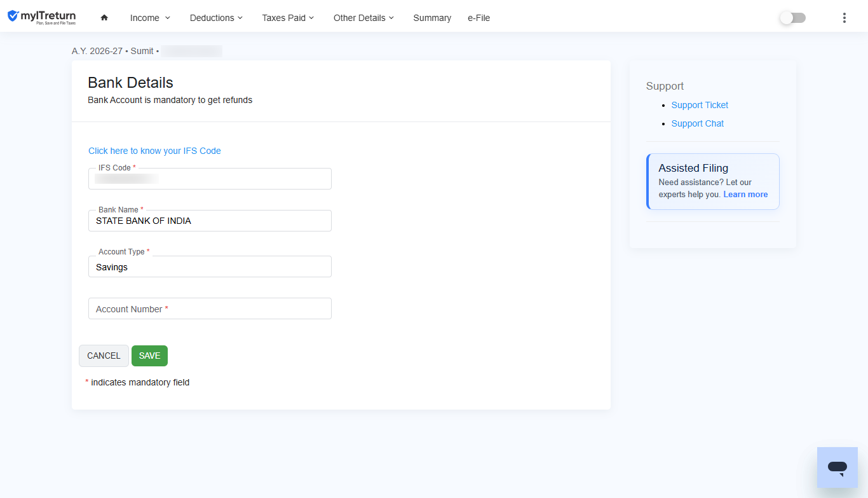Open 'Click here to know your IFS Code' link
Image resolution: width=868 pixels, height=498 pixels.
point(154,151)
